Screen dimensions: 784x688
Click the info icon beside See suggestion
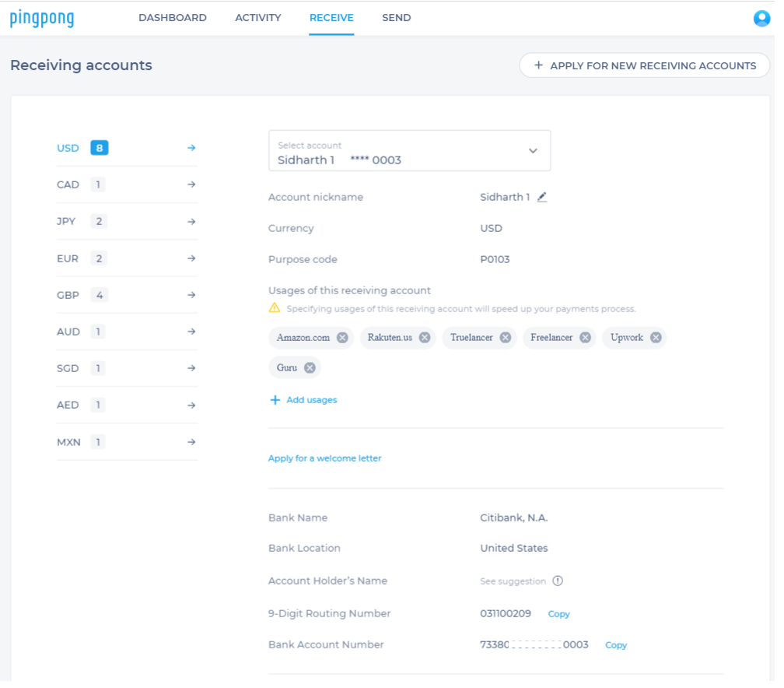(x=558, y=581)
